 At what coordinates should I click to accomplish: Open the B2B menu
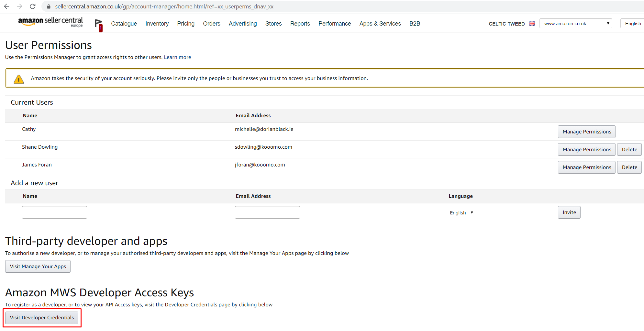(x=415, y=24)
